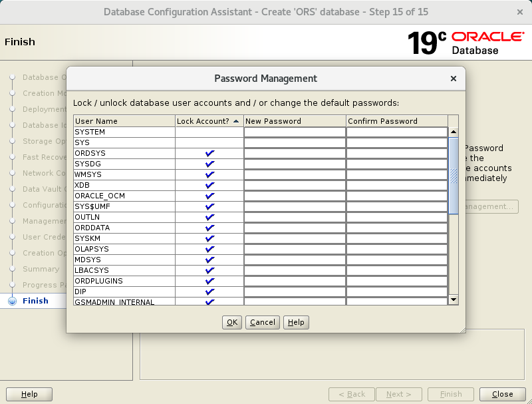Select LBACSYS user name cell
The image size is (532, 404).
(124, 270)
